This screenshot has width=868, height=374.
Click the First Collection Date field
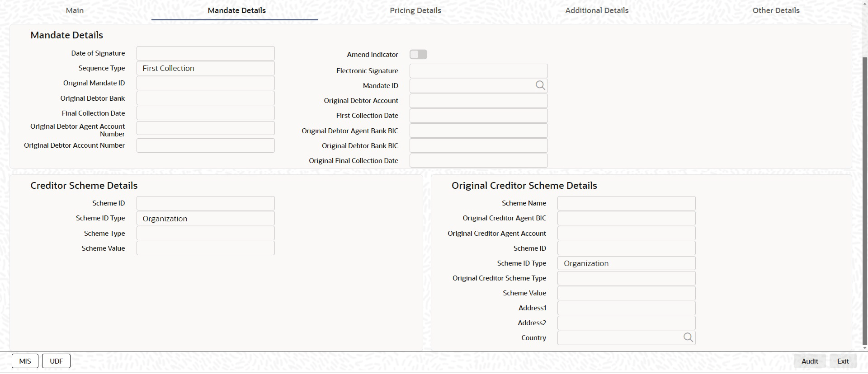pyautogui.click(x=479, y=116)
